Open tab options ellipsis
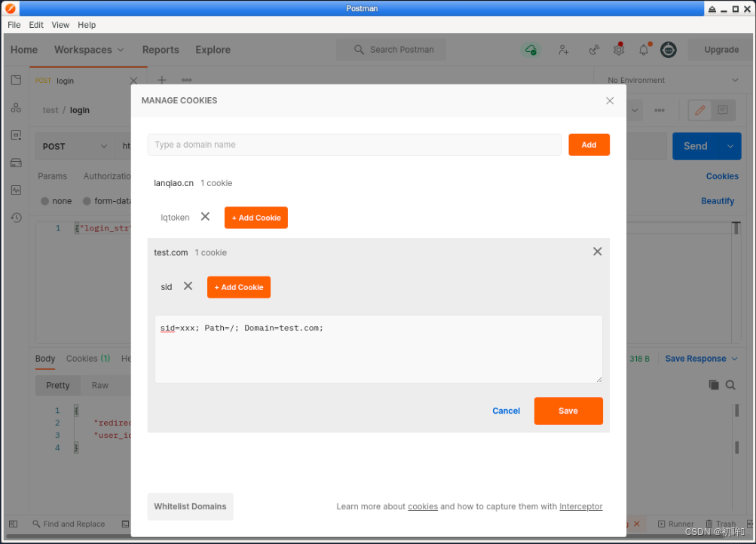This screenshot has height=544, width=756. pos(187,80)
